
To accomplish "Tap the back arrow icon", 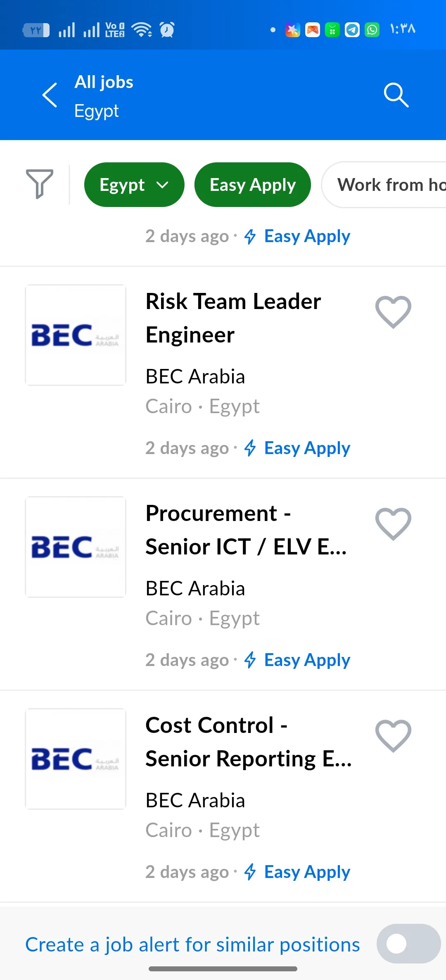I will point(50,95).
